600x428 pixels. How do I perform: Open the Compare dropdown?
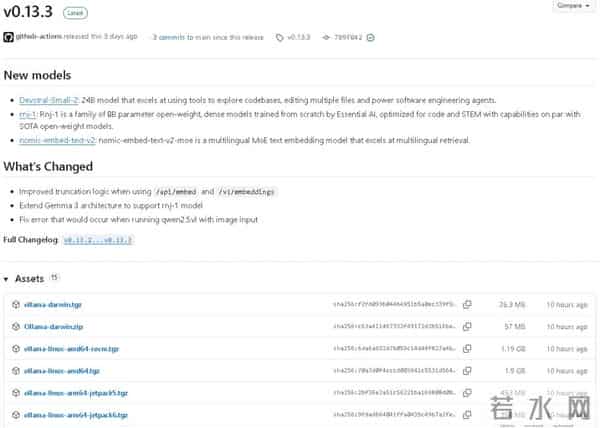click(573, 5)
